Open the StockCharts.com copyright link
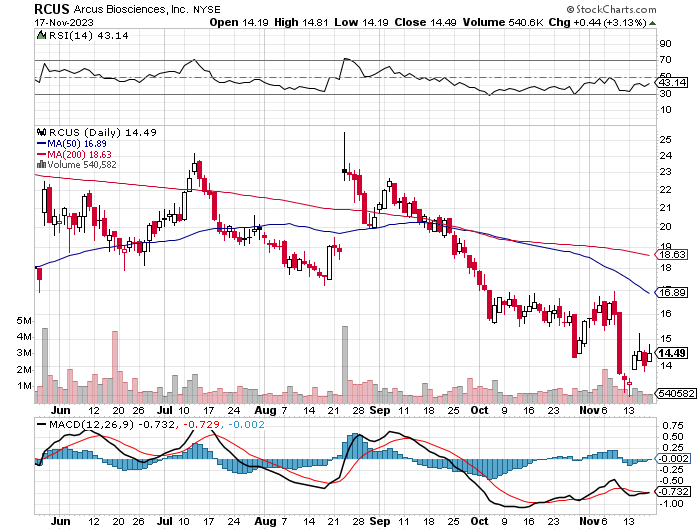 611,9
